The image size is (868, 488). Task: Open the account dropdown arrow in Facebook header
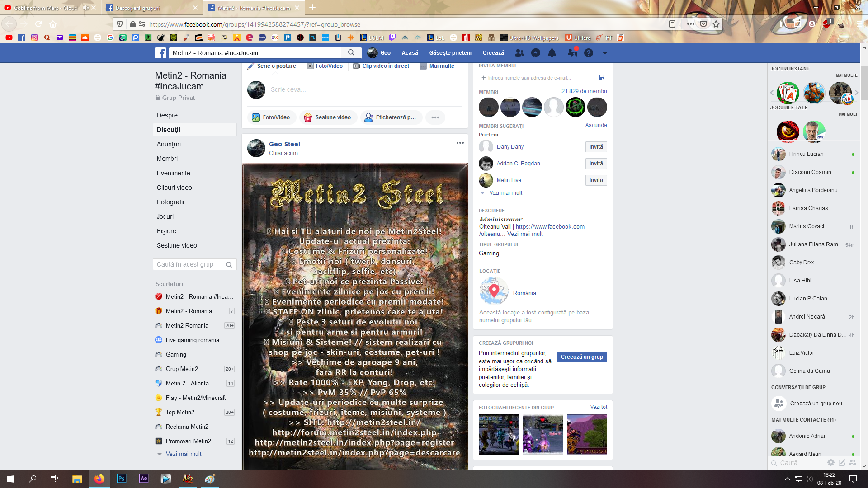(x=604, y=53)
